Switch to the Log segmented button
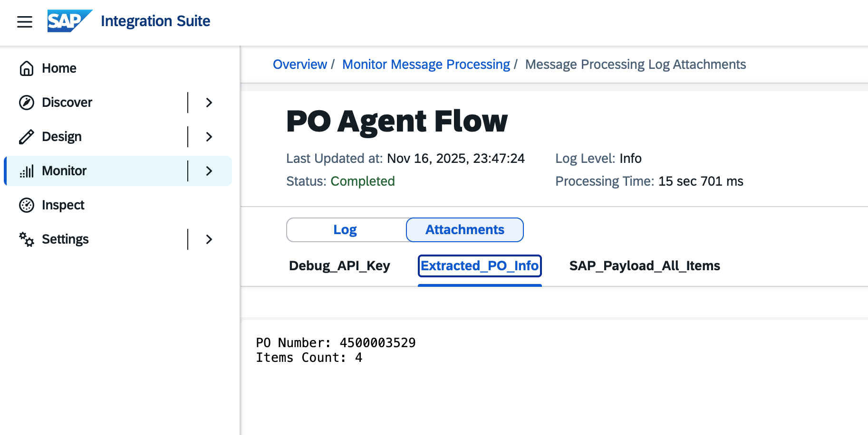 [346, 230]
